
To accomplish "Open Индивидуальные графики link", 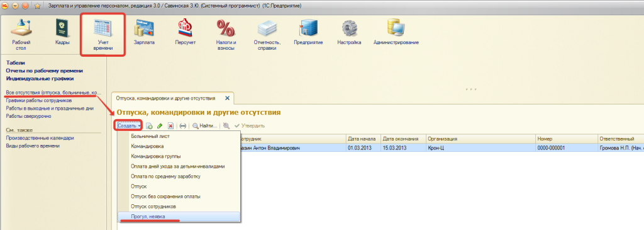I will point(40,79).
